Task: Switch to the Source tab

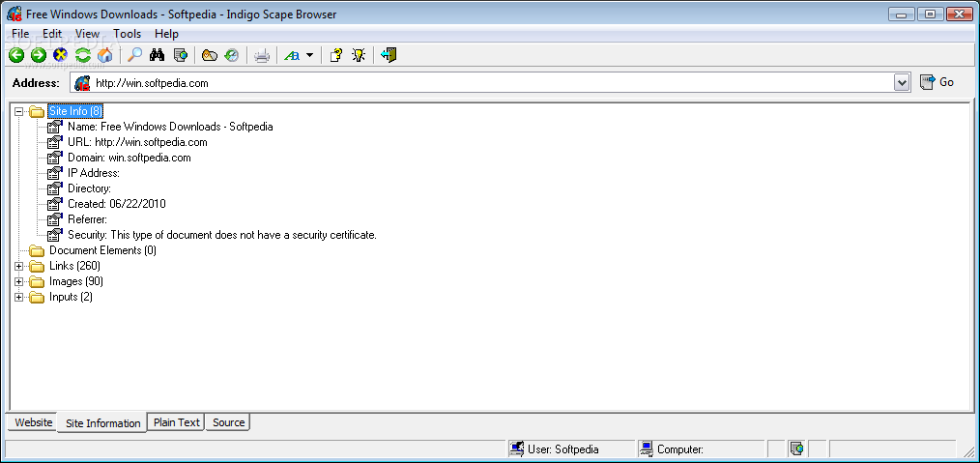Action: [x=229, y=422]
